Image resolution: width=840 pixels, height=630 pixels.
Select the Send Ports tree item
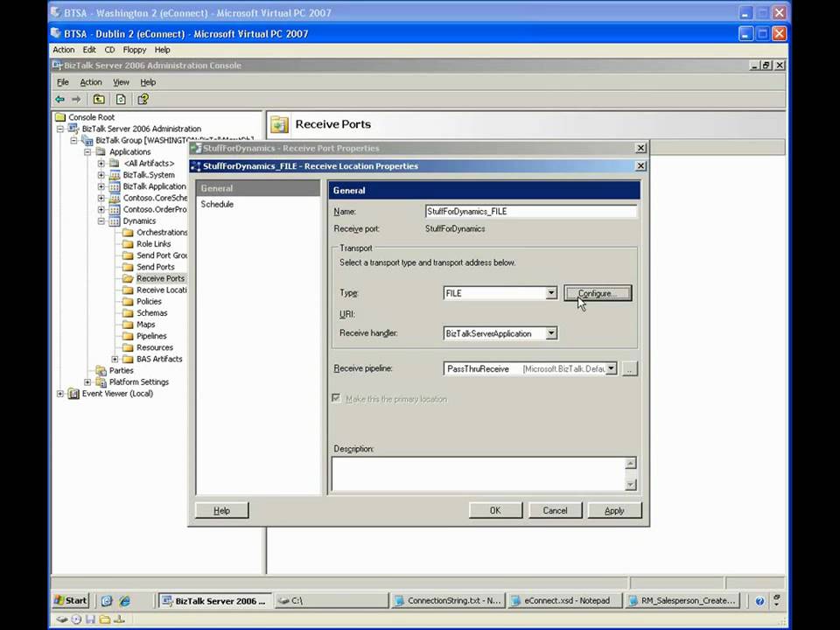156,267
